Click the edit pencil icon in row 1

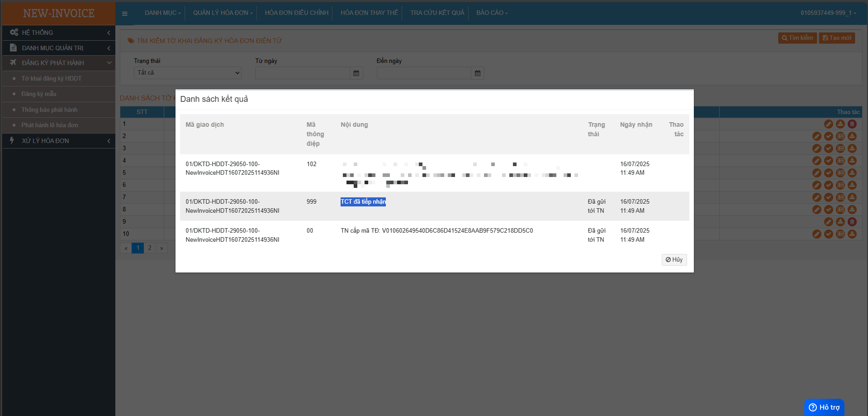828,124
